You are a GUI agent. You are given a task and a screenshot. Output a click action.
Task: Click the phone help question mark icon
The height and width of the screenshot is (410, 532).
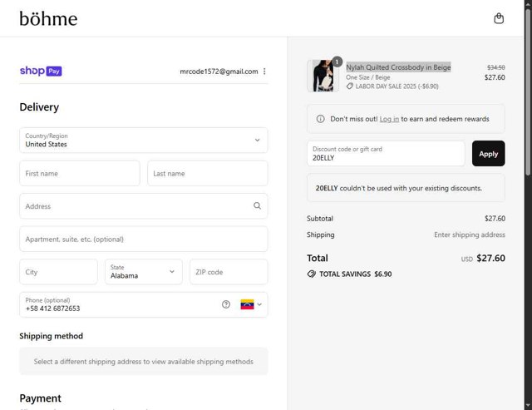pos(226,304)
